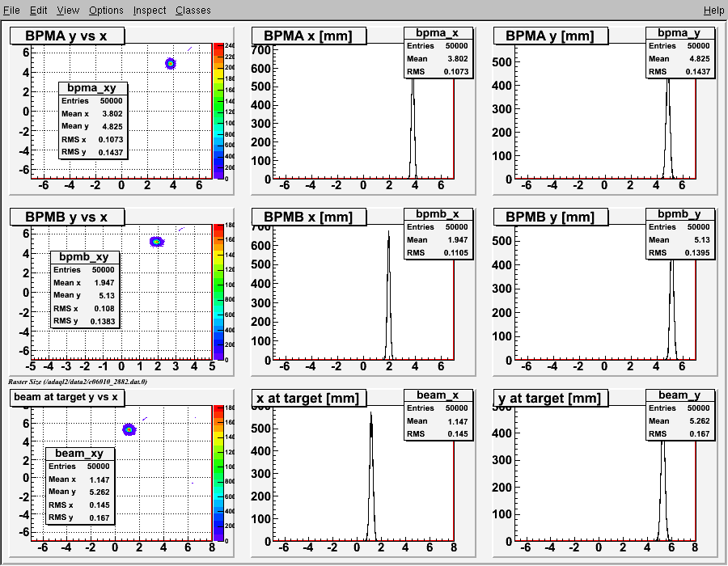Select RMS 0.145 in beam_x box
Viewport: 728px width, 566px height.
[438, 433]
